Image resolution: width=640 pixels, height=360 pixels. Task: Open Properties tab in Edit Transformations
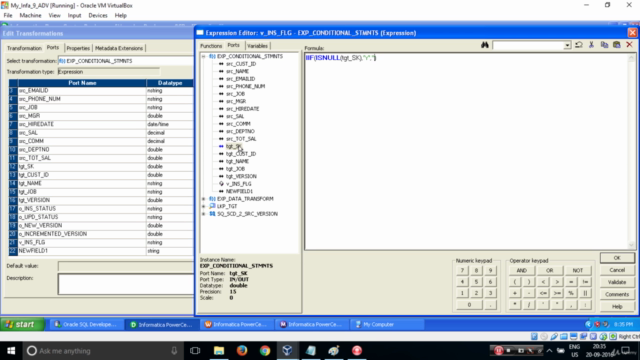pos(78,48)
